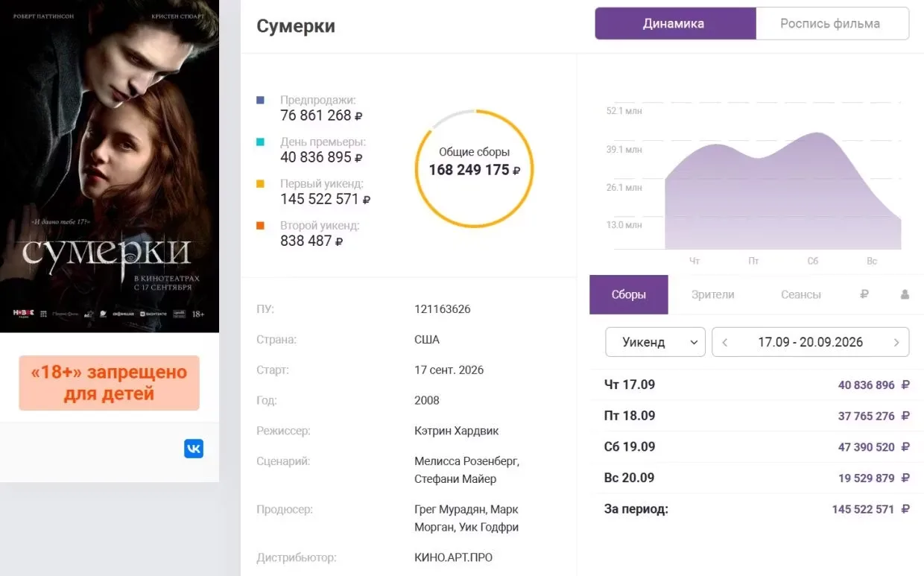Go to previous date range arrow
The image size is (924, 576).
(x=725, y=343)
